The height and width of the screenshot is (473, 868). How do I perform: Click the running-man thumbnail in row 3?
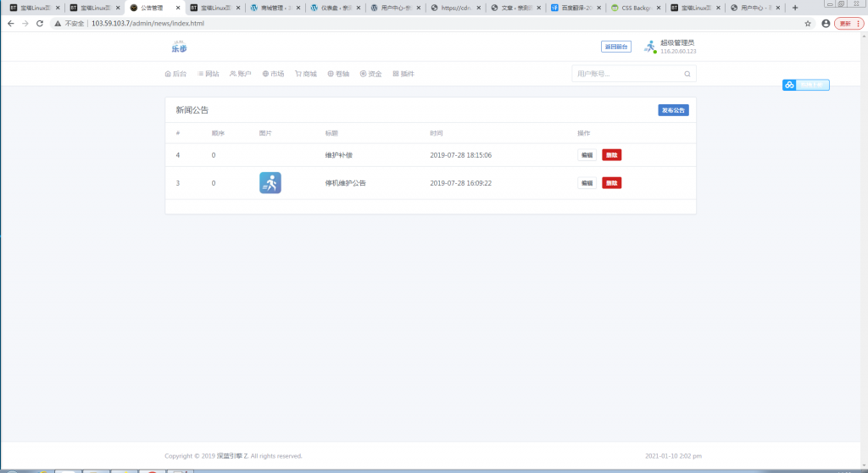coord(270,183)
